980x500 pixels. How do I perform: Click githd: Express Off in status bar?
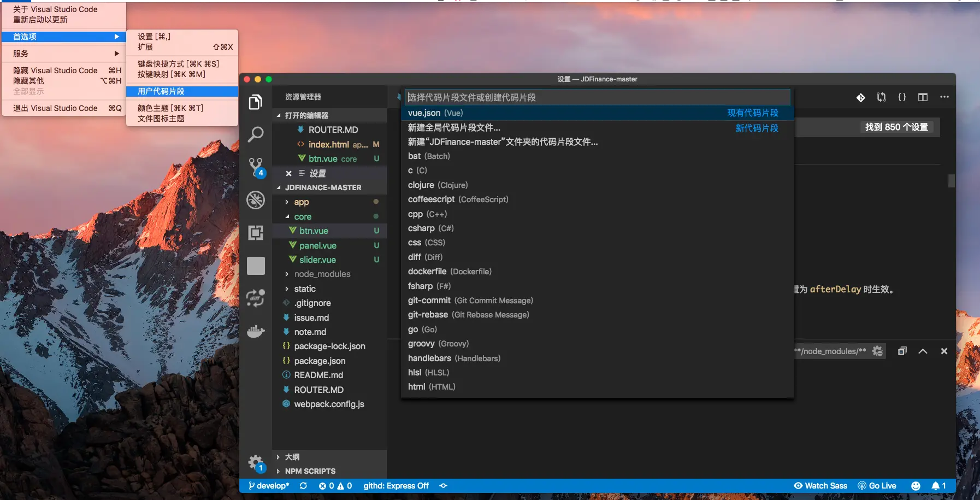(396, 486)
